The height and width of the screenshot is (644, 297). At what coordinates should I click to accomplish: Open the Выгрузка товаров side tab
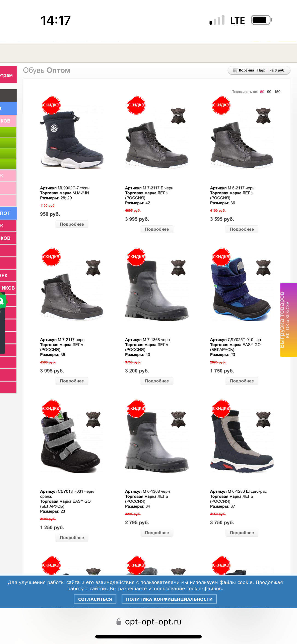(x=289, y=320)
